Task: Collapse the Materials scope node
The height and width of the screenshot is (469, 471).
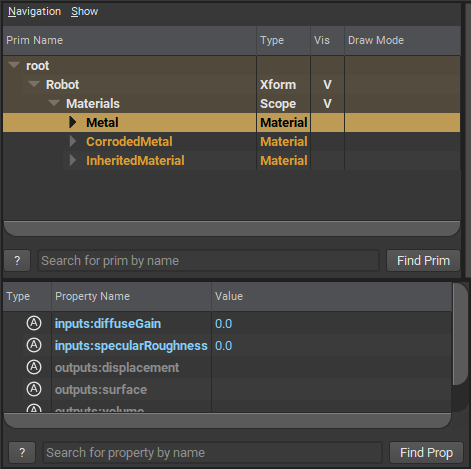Action: pyautogui.click(x=54, y=103)
